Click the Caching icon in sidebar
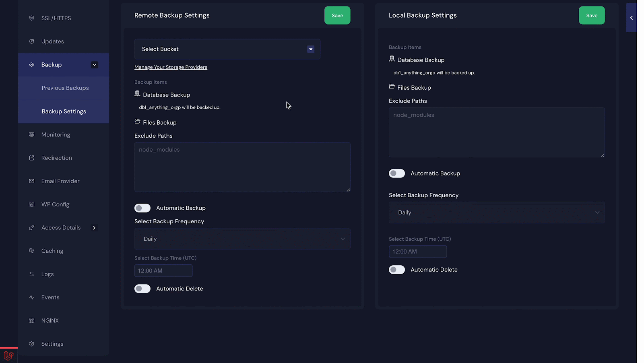644x363 pixels. coord(31,251)
